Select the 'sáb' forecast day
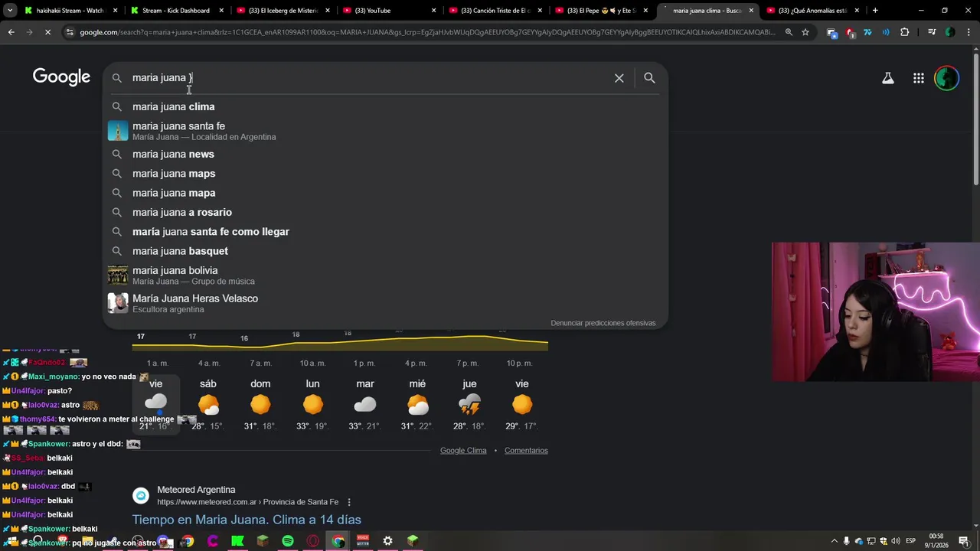This screenshot has height=551, width=980. (x=208, y=404)
